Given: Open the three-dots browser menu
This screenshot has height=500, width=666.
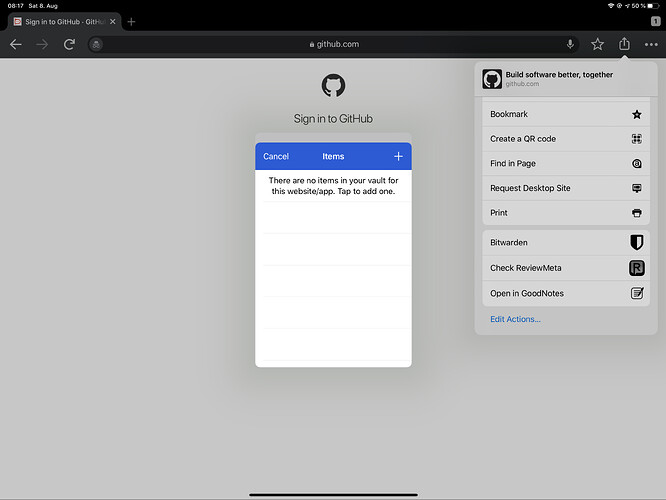Looking at the screenshot, I should (x=651, y=44).
